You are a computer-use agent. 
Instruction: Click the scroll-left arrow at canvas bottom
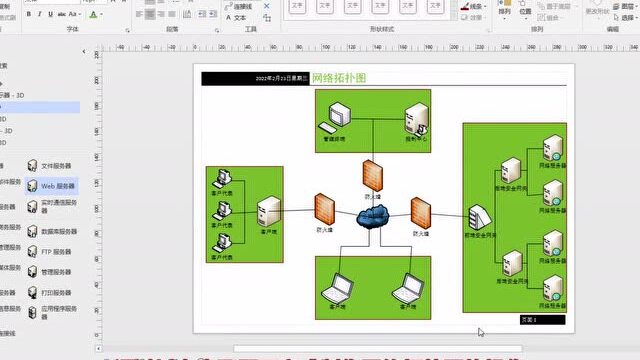98,349
